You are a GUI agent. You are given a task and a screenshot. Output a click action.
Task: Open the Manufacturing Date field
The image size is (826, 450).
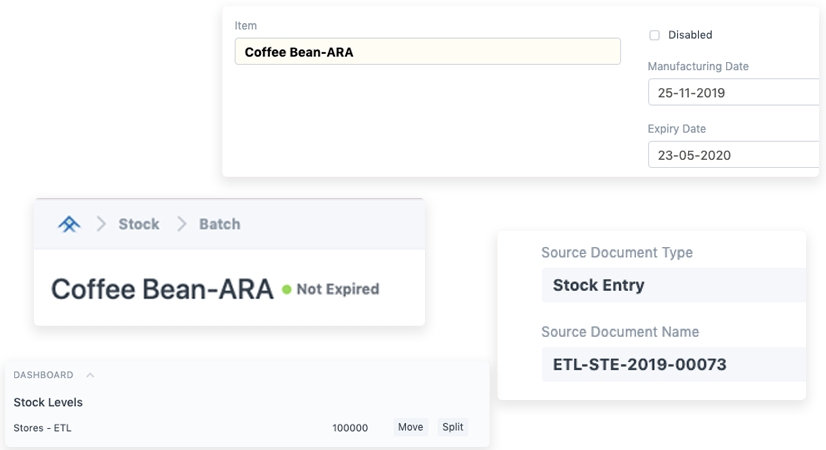[x=735, y=93]
